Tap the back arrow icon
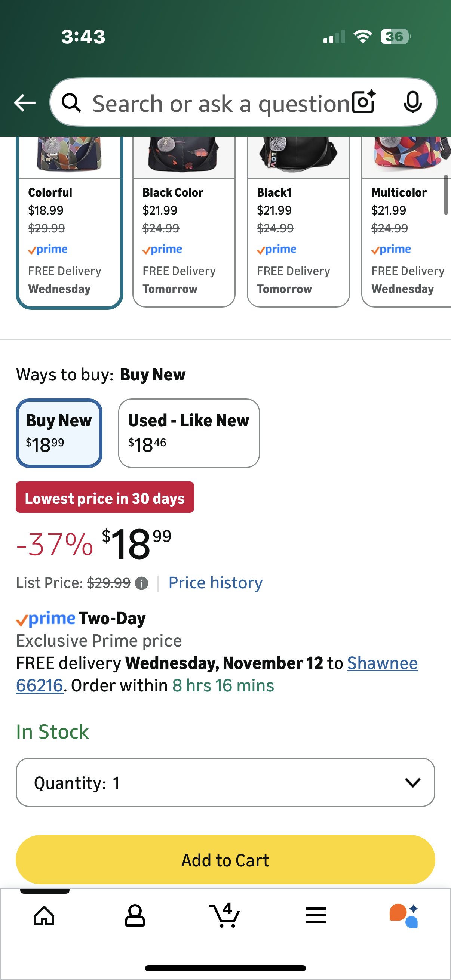 25,103
